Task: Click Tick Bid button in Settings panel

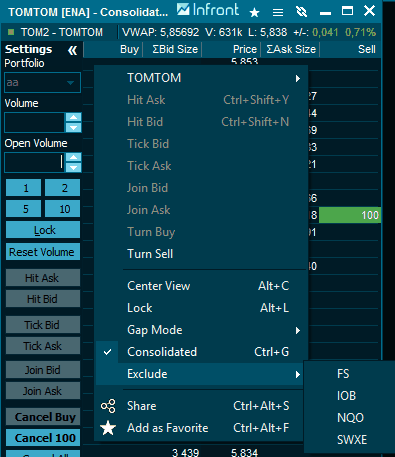Action: (x=43, y=325)
